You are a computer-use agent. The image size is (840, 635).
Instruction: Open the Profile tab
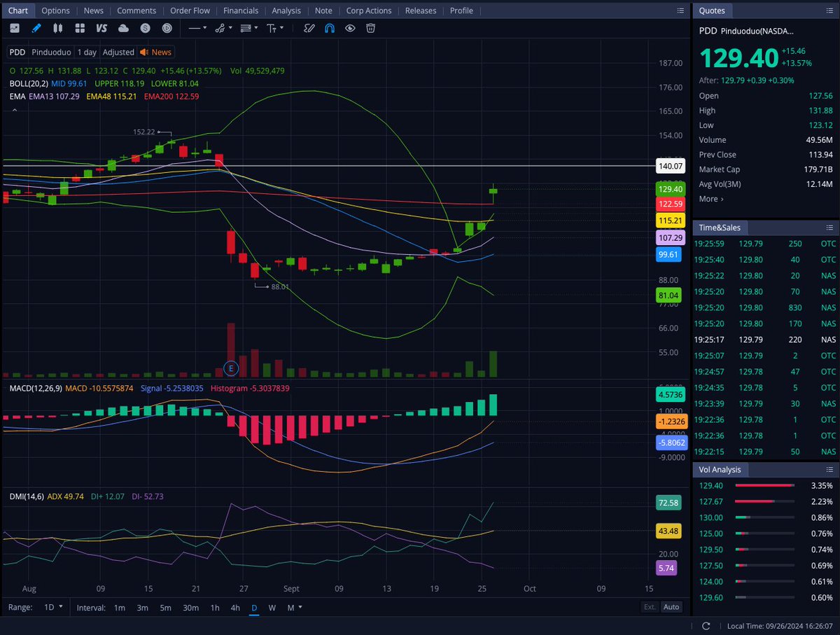(461, 11)
